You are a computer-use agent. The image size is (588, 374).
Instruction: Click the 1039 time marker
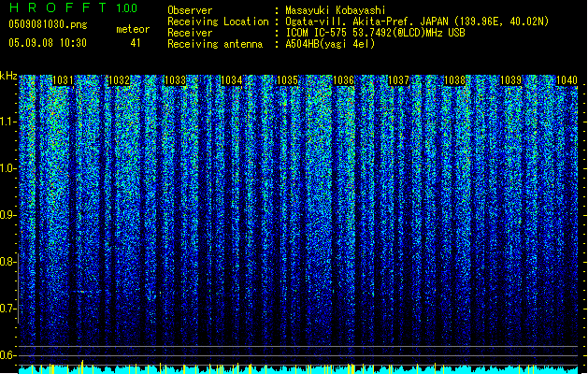tap(510, 80)
